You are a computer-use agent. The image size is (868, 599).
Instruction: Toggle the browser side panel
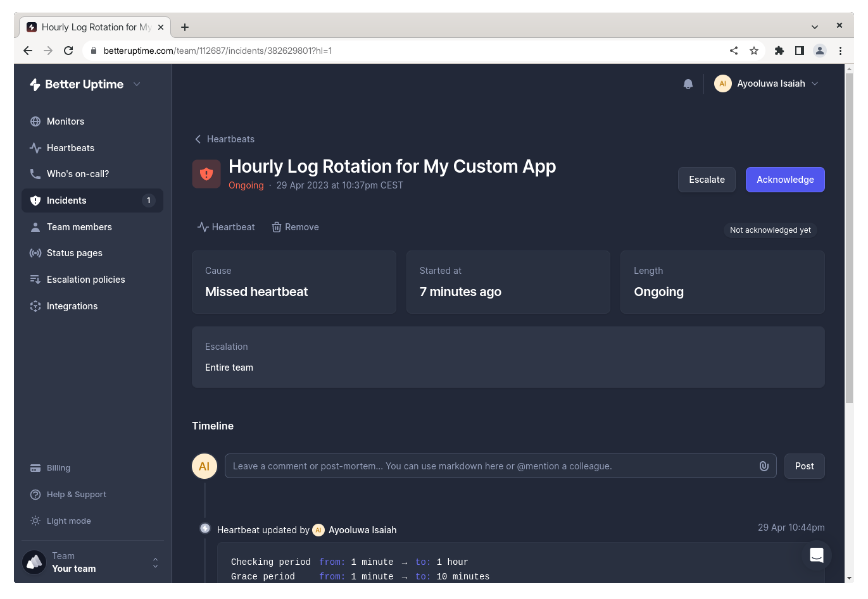(799, 51)
